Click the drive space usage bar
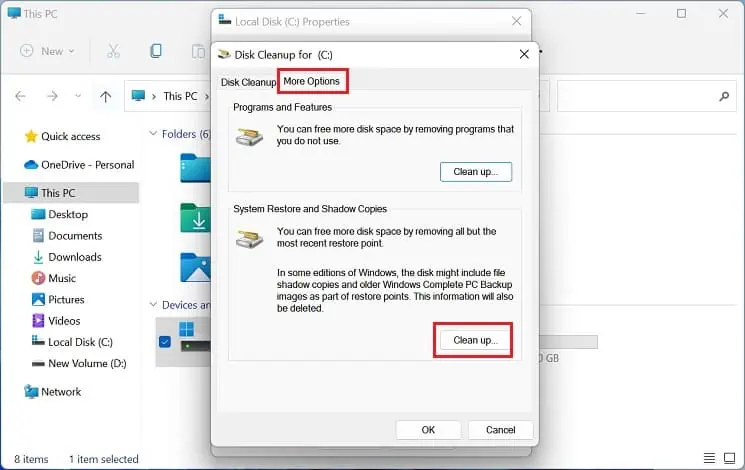Screen dimensions: 745x470 (568, 342)
